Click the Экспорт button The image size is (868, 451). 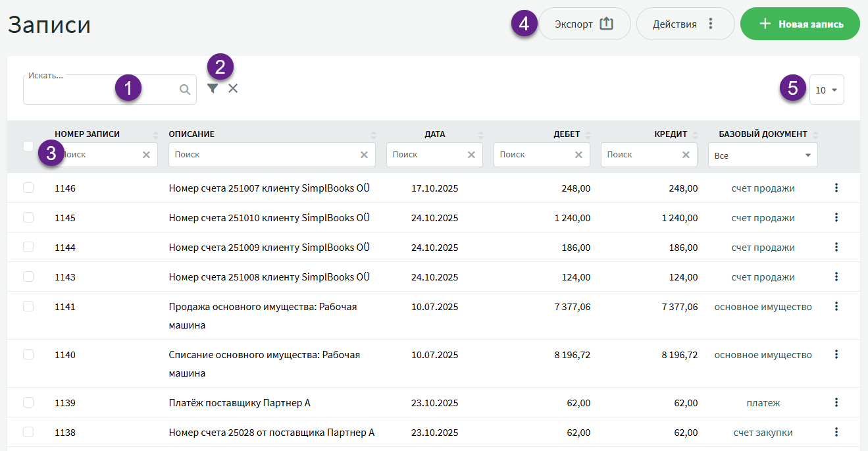[584, 24]
